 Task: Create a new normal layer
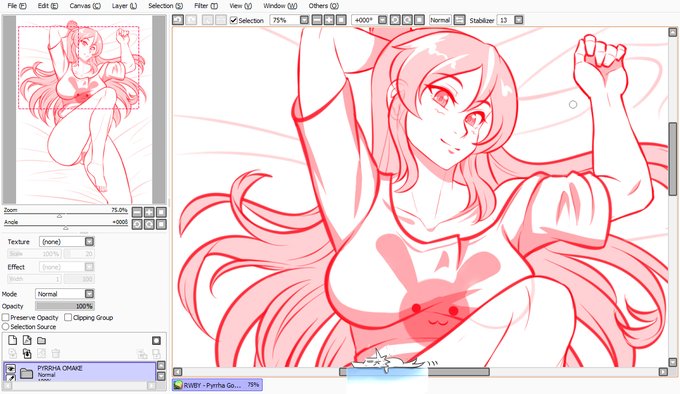coord(13,340)
